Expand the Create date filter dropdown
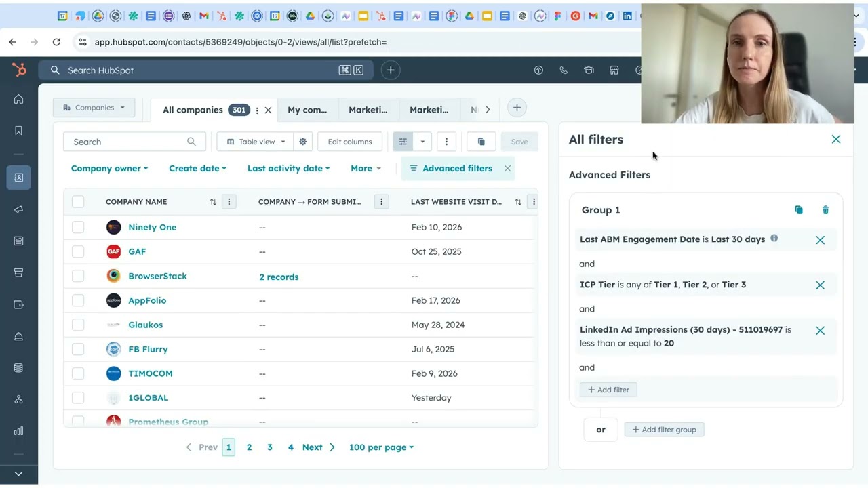Image resolution: width=868 pixels, height=488 pixels. click(197, 169)
